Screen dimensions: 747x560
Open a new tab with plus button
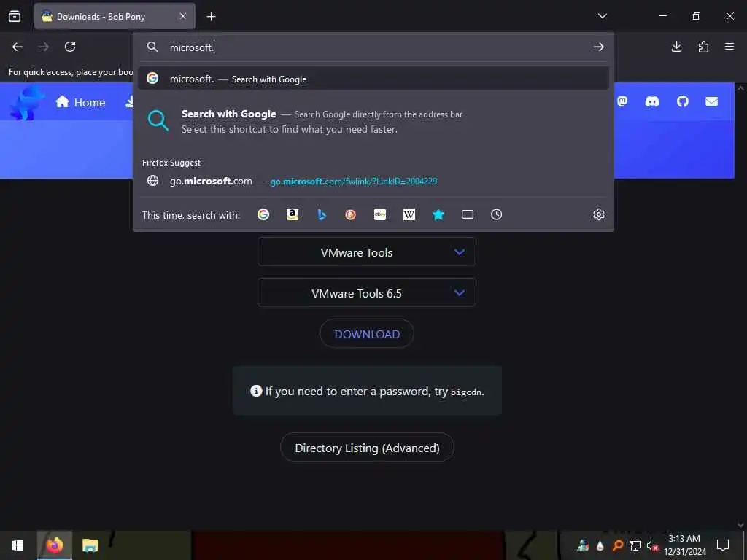pyautogui.click(x=211, y=17)
